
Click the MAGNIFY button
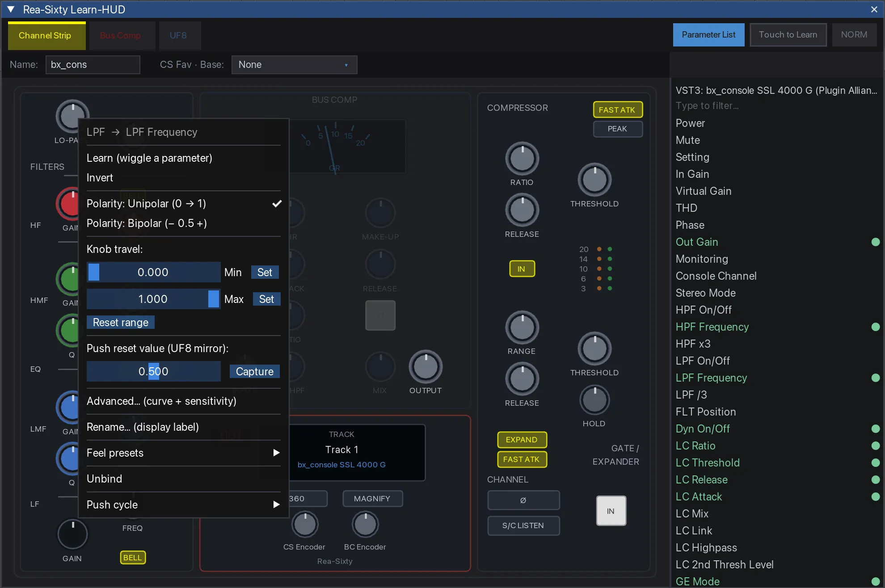pos(372,499)
